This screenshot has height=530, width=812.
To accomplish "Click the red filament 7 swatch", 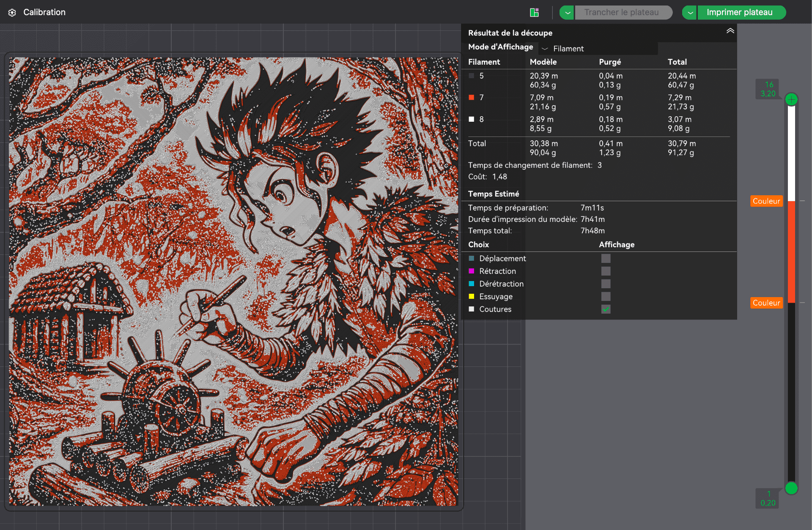I will [472, 98].
